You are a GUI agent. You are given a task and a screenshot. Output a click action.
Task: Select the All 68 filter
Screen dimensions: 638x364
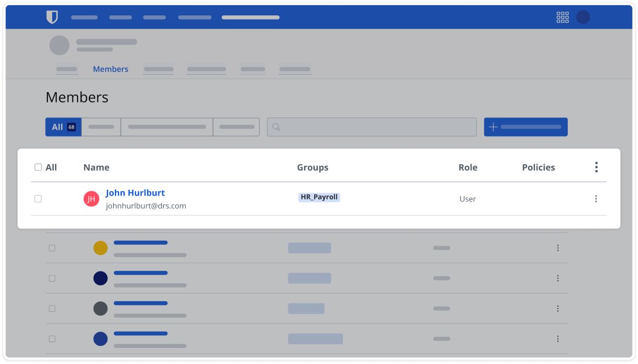[x=63, y=127]
